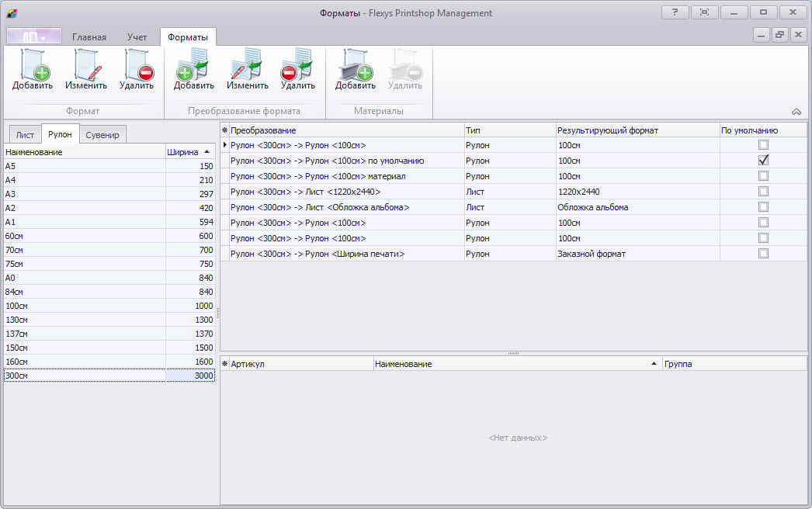Collapse the ribbon with the chevron

click(796, 111)
